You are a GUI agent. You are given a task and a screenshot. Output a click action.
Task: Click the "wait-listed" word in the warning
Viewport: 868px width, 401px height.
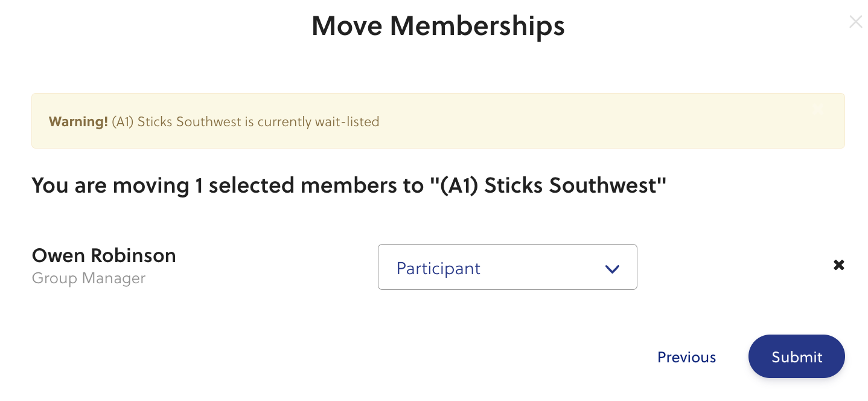346,121
